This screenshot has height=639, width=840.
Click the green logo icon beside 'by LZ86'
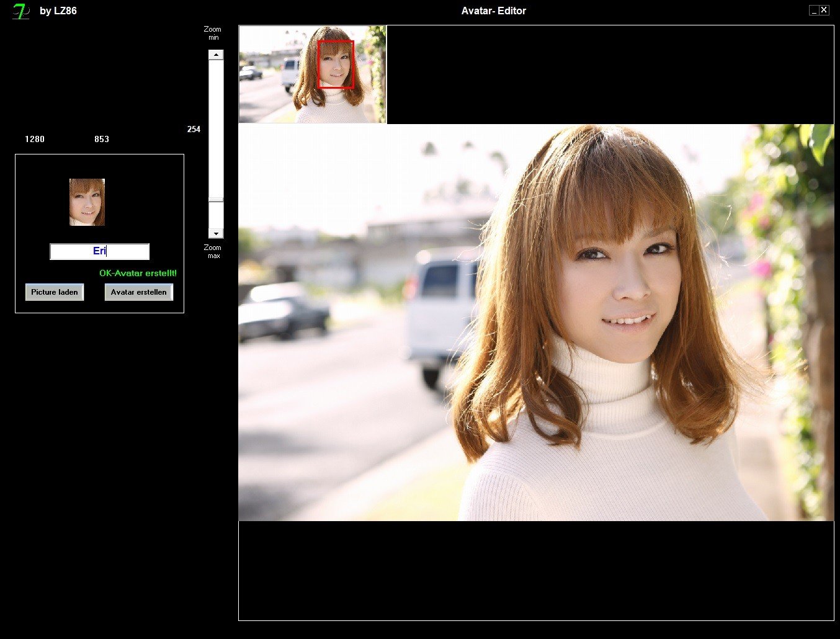(20, 11)
